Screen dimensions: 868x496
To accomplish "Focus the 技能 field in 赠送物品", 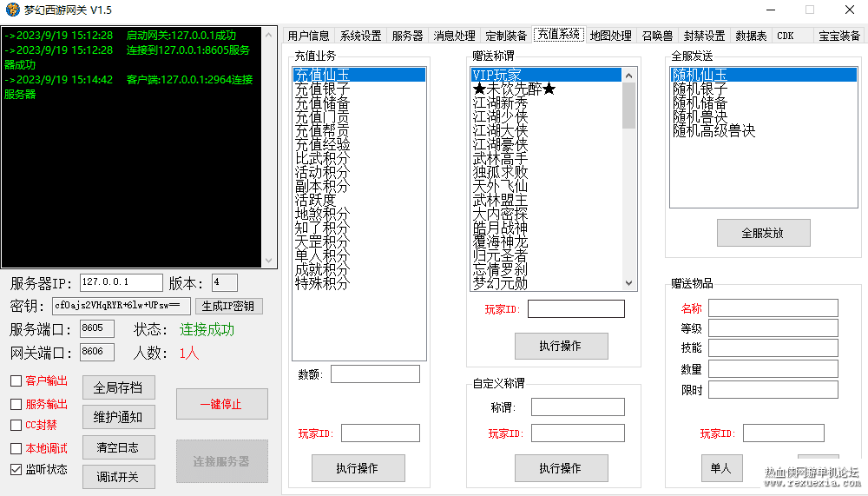I will pos(773,348).
